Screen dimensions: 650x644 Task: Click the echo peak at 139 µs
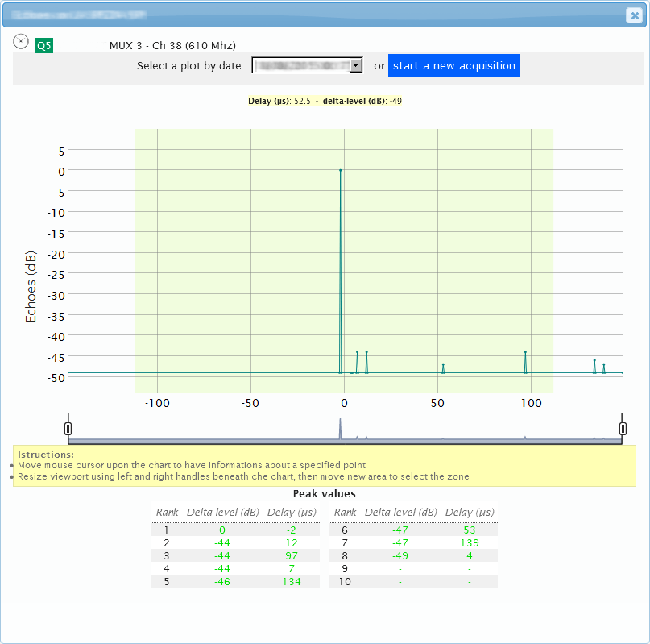(x=604, y=364)
